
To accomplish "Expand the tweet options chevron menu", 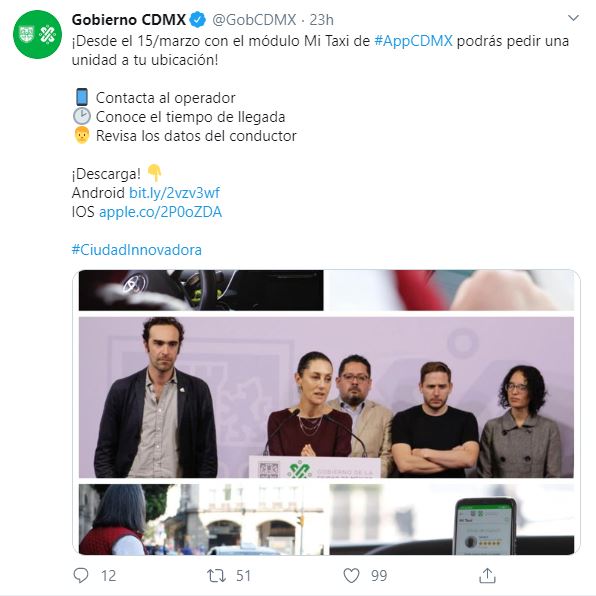I will [573, 18].
